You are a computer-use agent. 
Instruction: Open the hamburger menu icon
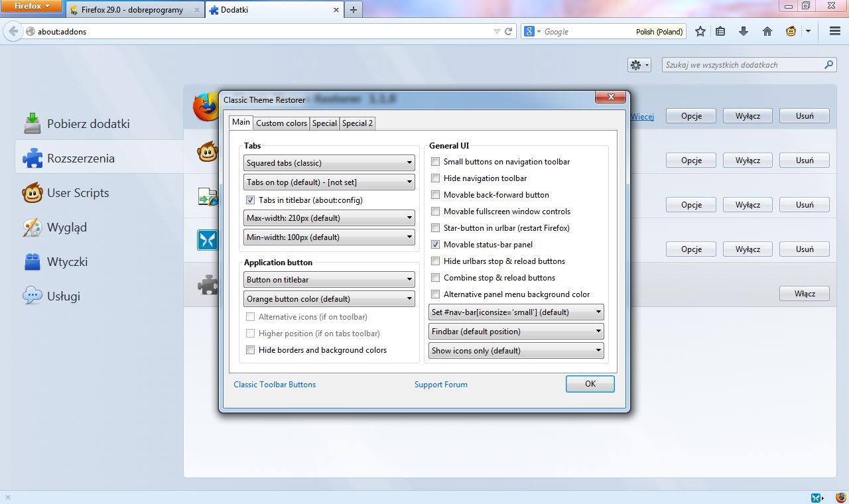(x=835, y=31)
